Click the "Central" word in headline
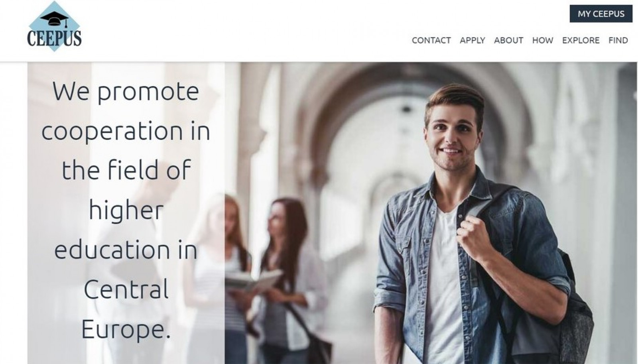This screenshot has height=364, width=638. coord(126,289)
